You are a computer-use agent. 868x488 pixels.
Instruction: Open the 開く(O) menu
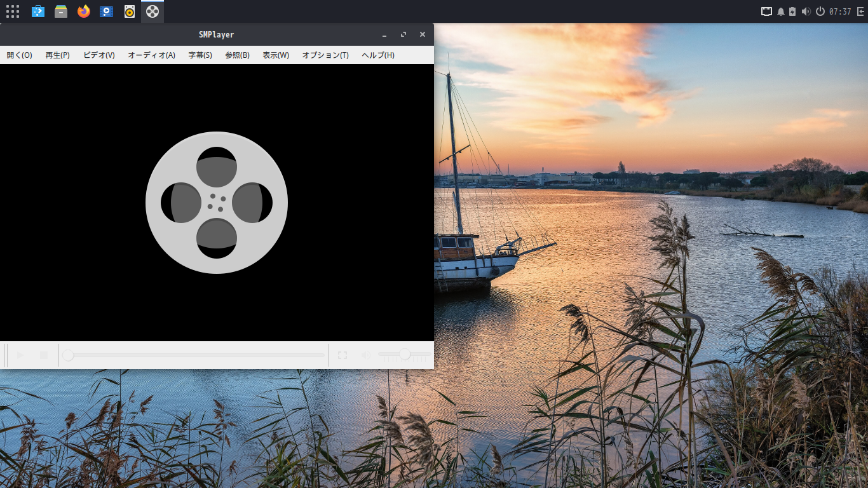pyautogui.click(x=19, y=55)
